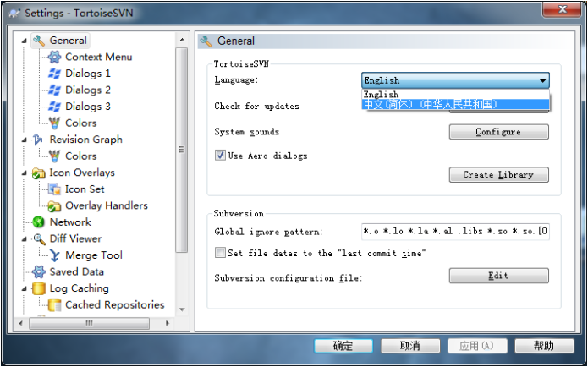
Task: Select Merge Tool in settings tree
Action: click(94, 255)
